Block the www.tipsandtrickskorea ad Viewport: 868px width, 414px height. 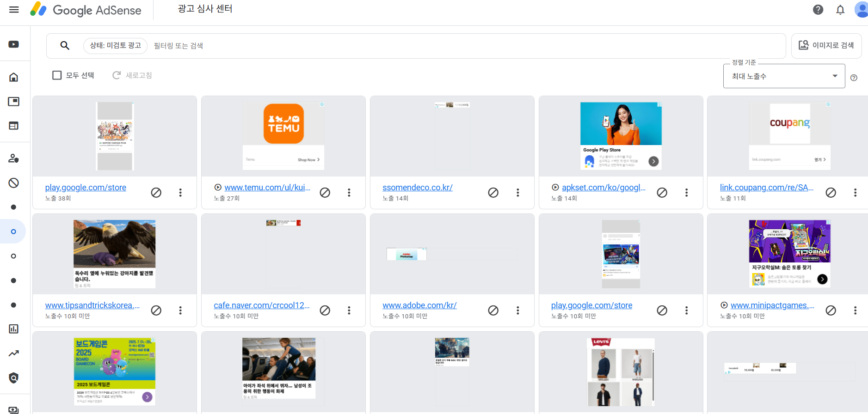(156, 310)
